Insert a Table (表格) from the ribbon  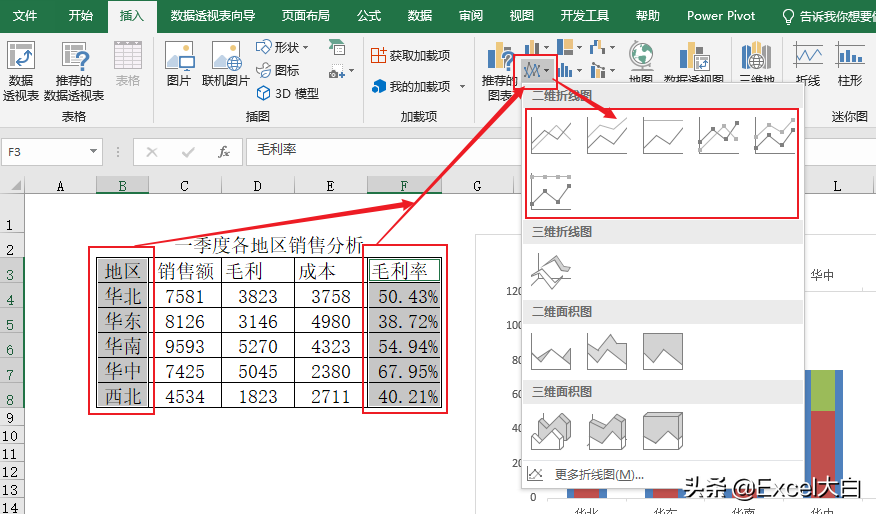[128, 64]
